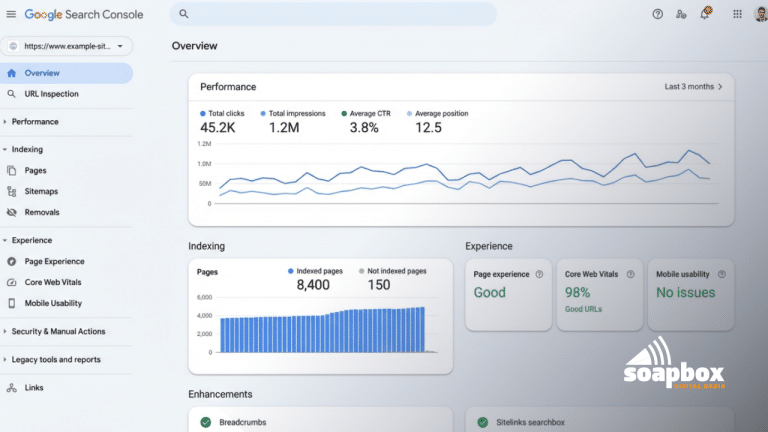Click the 45.2K total clicks value
The height and width of the screenshot is (432, 768).
point(217,128)
